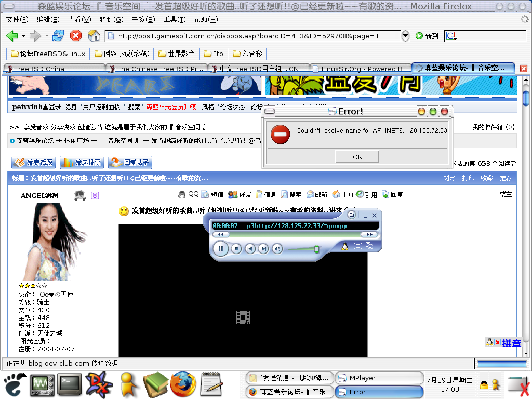532x399 pixels.
Task: Click the address bar URL field
Action: pos(253,36)
